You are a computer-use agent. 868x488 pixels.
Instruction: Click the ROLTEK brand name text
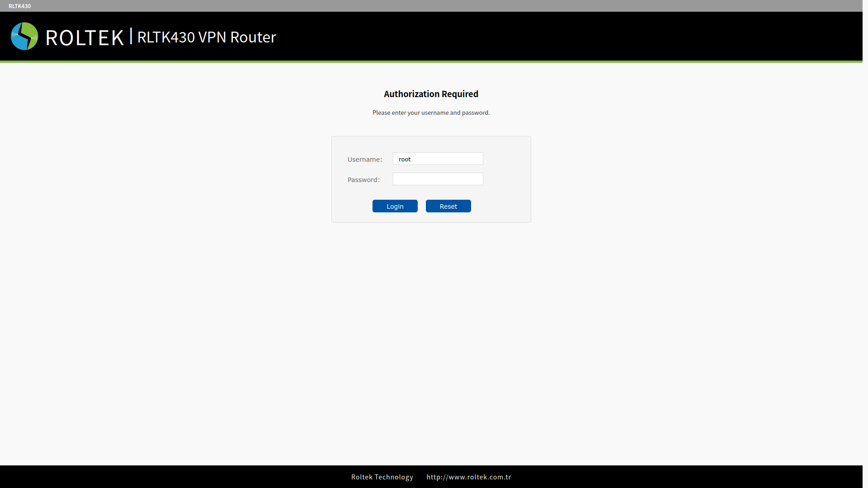tap(85, 38)
